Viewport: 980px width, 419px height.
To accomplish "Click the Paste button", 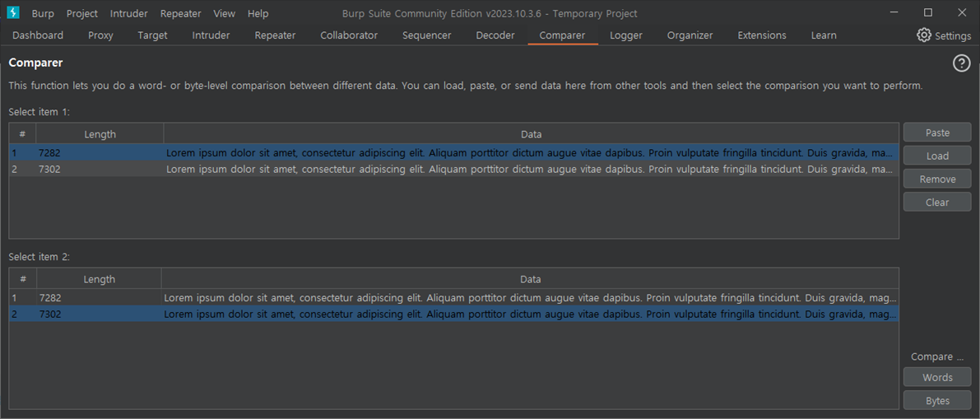I will pos(937,133).
